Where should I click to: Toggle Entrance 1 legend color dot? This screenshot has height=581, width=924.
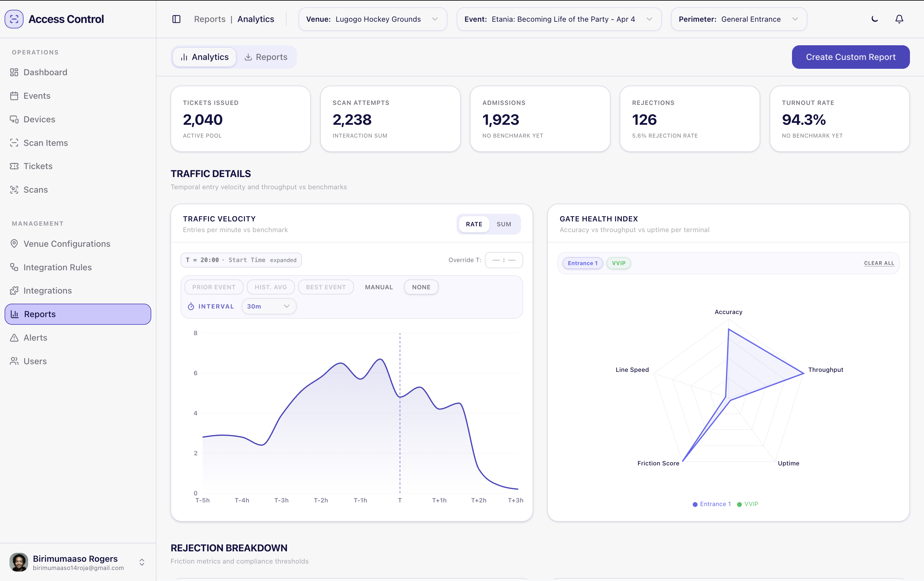pos(695,504)
